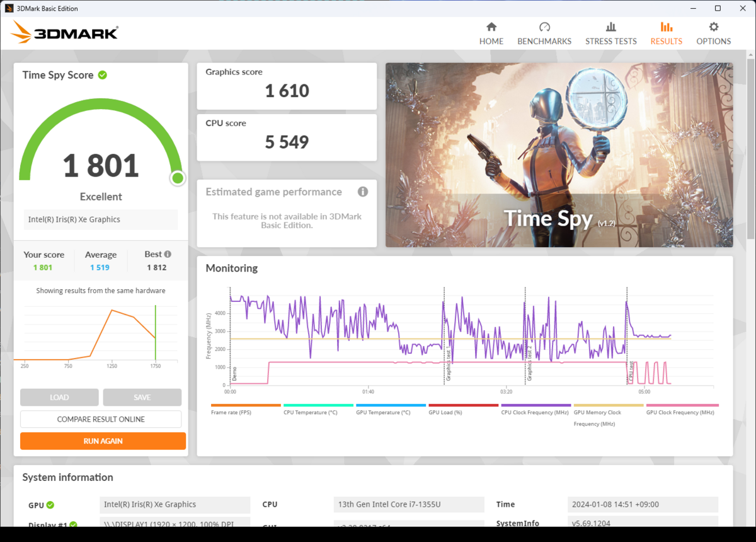Viewport: 756px width, 542px height.
Task: Open the OPTIONS tab
Action: [x=713, y=33]
